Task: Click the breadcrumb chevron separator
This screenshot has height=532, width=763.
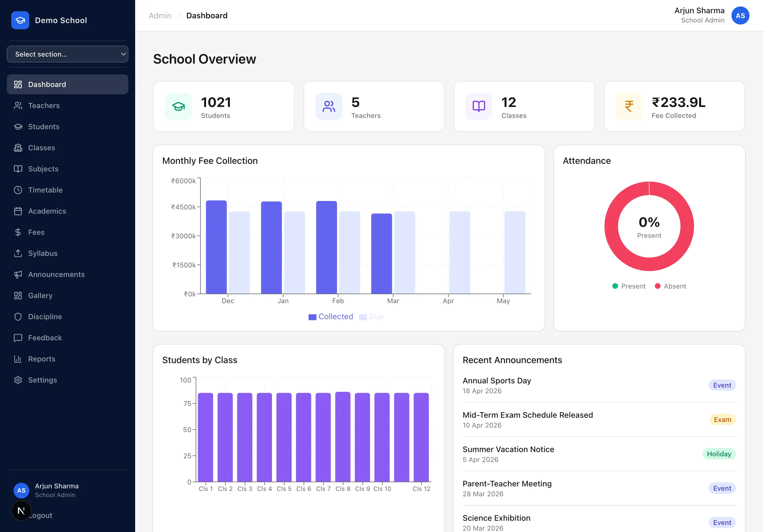Action: [179, 15]
